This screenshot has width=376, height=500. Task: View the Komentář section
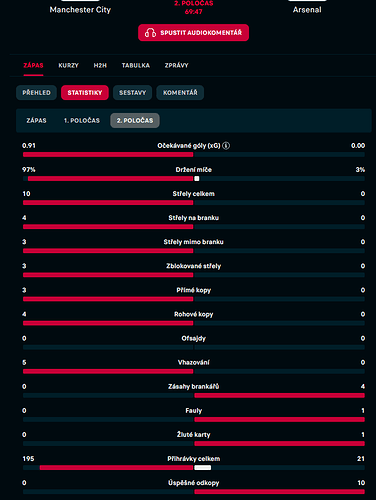pos(180,93)
